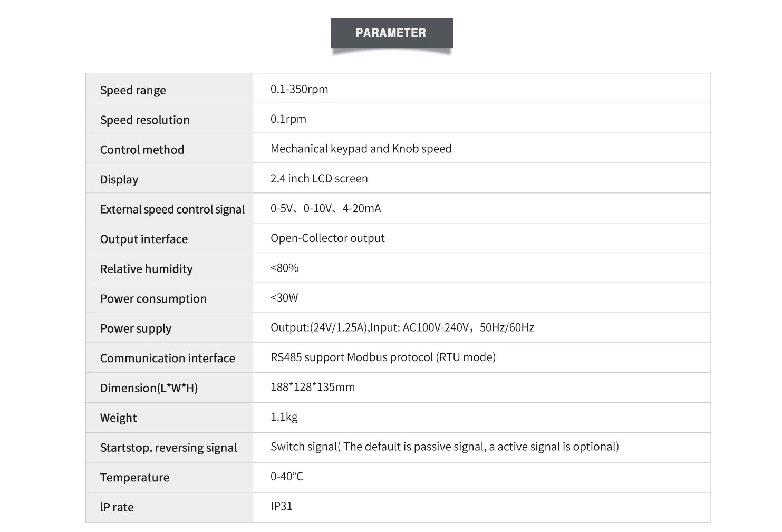
Task: Click the 188*128*135mm dimension value
Action: pos(312,387)
